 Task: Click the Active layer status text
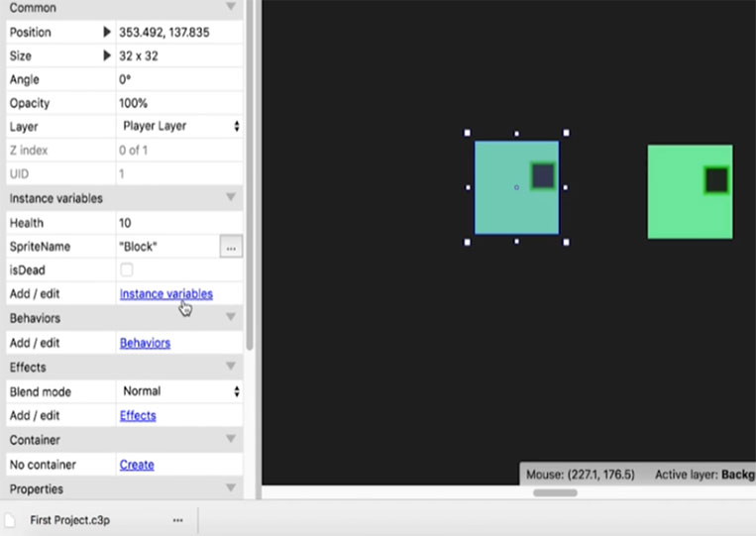coord(704,475)
